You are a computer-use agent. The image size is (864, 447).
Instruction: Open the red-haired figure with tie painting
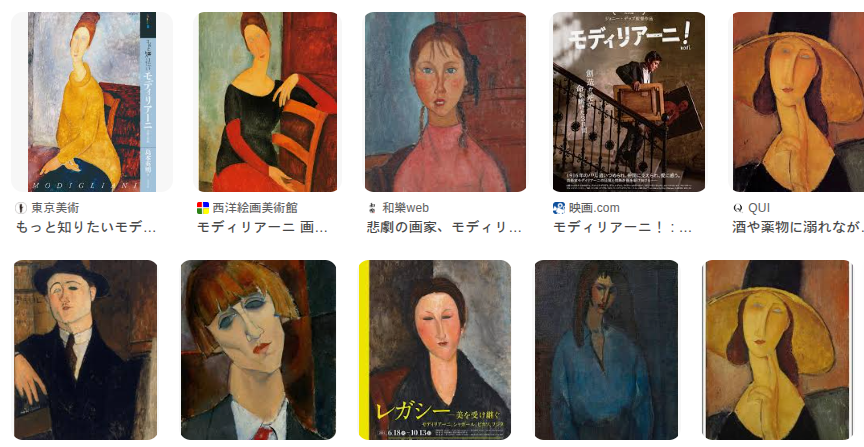pos(258,349)
